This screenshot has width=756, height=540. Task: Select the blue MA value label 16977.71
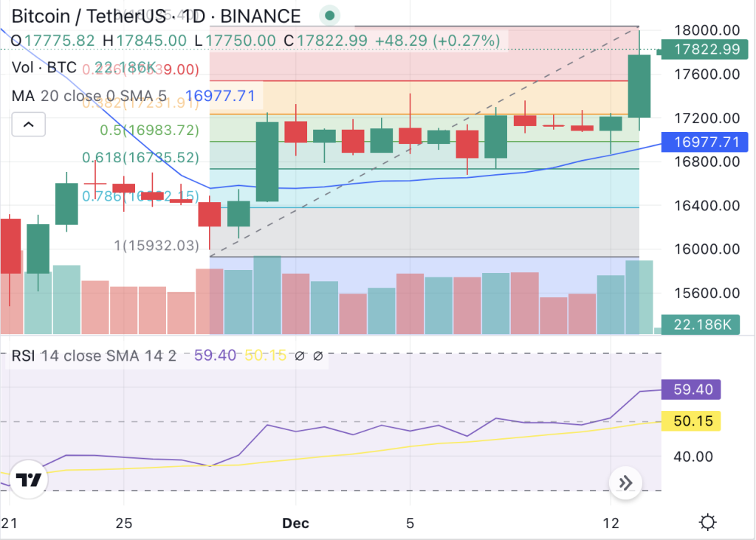[705, 142]
